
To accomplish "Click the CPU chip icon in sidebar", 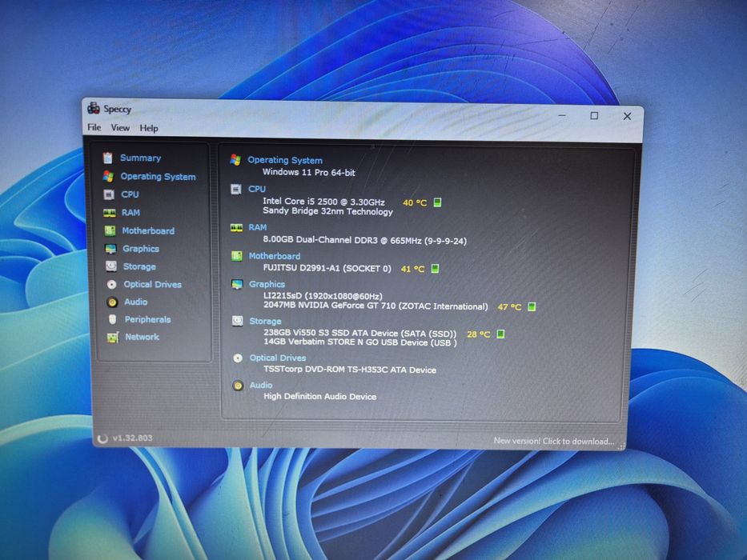I will 109,194.
